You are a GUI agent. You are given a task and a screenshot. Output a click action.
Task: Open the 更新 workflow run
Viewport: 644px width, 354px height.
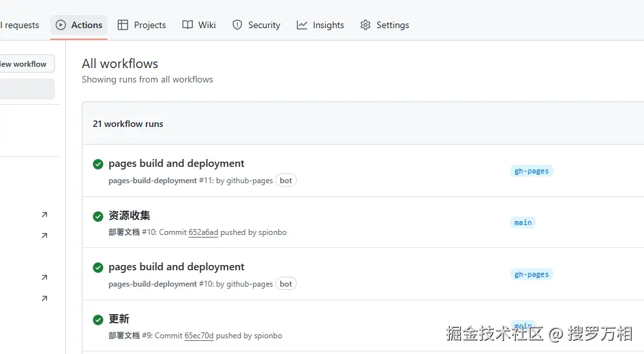coord(119,319)
